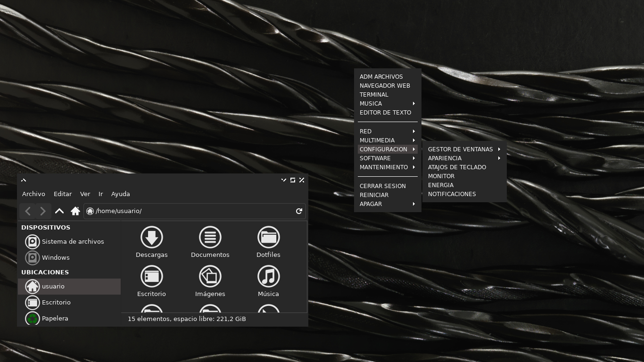Viewport: 644px width, 362px height.
Task: Expand the MULTIMEDIA submenu
Action: click(x=388, y=140)
